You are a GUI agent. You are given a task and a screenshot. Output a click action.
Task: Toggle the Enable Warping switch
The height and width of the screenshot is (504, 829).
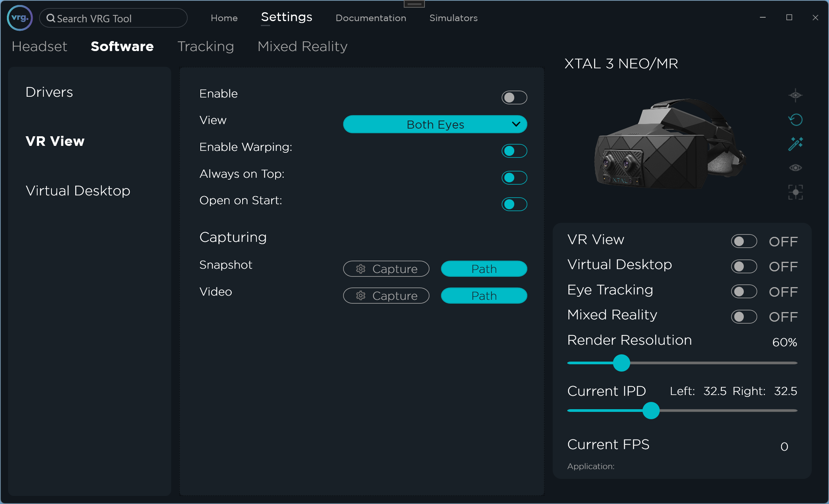pyautogui.click(x=514, y=151)
